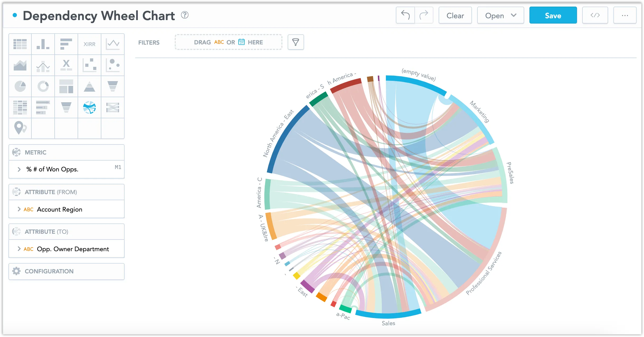Choose the pie chart visualization type
The height and width of the screenshot is (337, 644).
(x=20, y=86)
